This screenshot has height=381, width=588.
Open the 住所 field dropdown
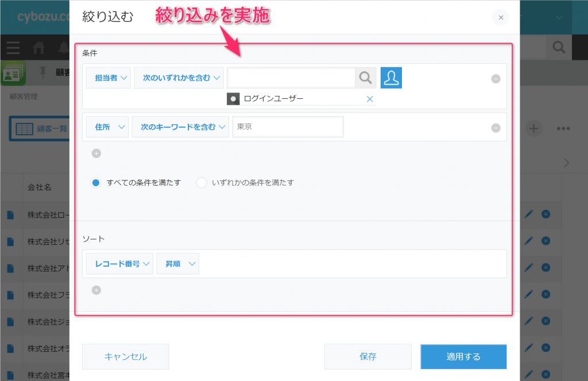pyautogui.click(x=107, y=127)
